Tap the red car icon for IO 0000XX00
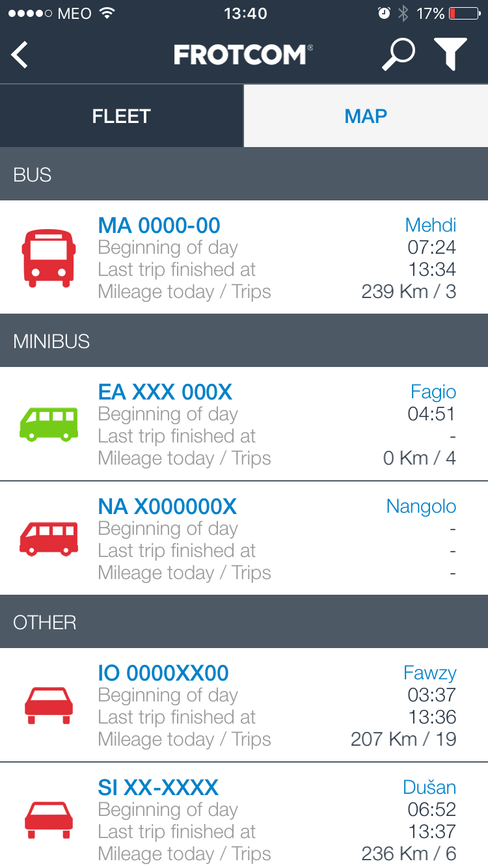 pos(49,705)
